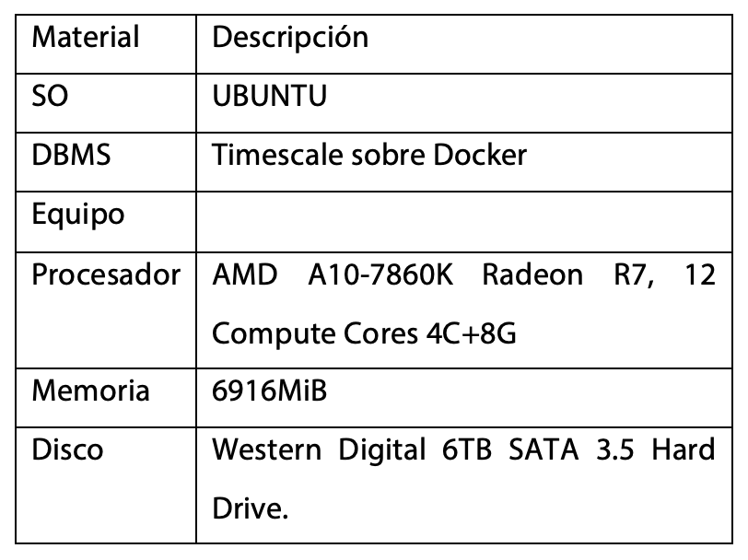Select the Disco row label
The image size is (748, 560).
(x=67, y=449)
